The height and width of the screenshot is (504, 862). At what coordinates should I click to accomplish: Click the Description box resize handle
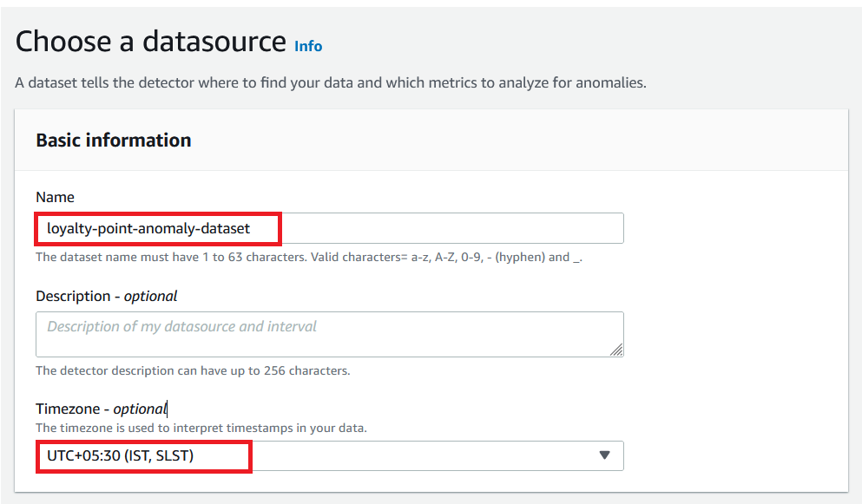pos(616,350)
